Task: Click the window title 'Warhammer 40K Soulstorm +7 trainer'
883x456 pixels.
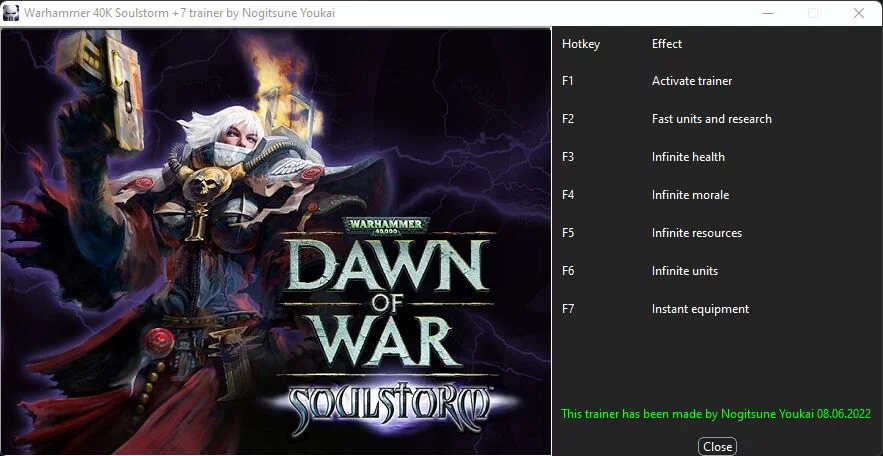Action: point(124,12)
